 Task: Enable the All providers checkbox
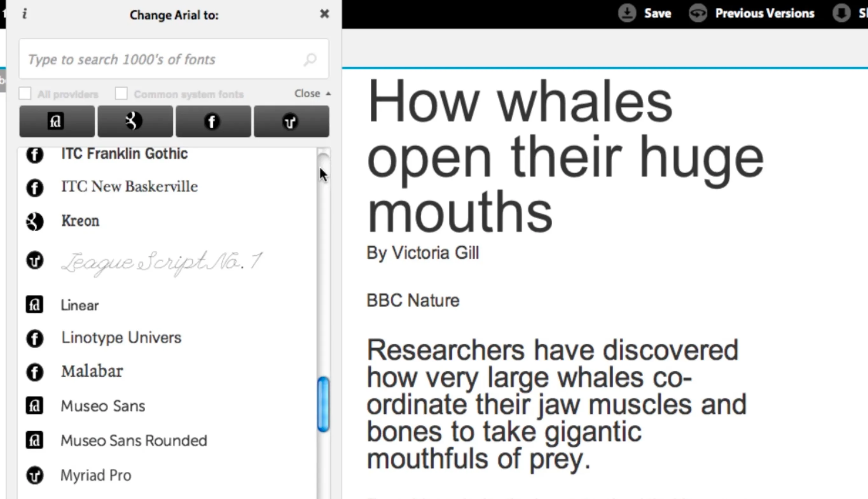point(25,93)
